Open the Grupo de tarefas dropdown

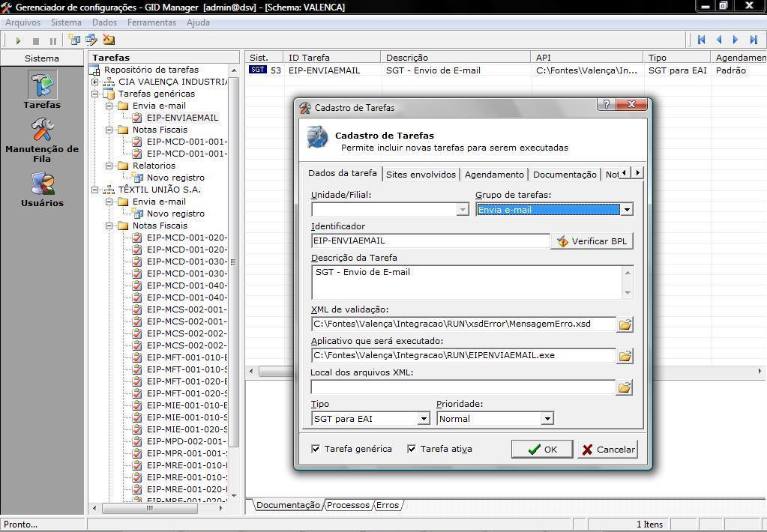[x=626, y=210]
